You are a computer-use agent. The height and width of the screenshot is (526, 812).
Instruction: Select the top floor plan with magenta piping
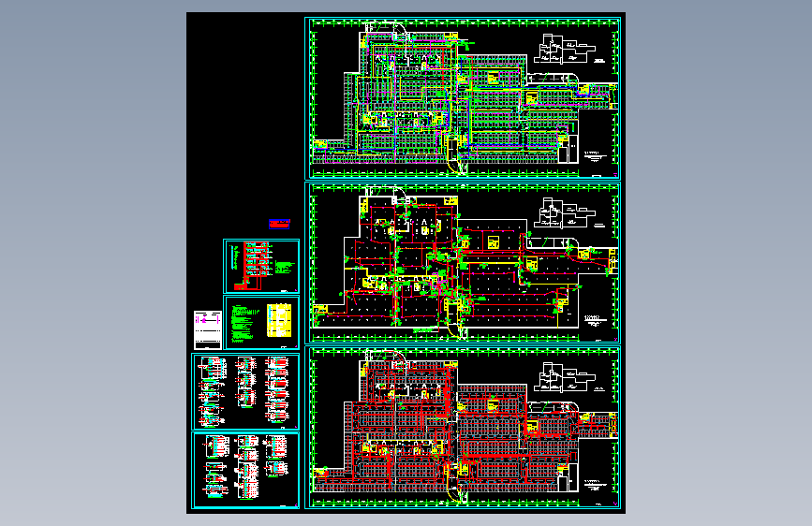click(x=463, y=98)
